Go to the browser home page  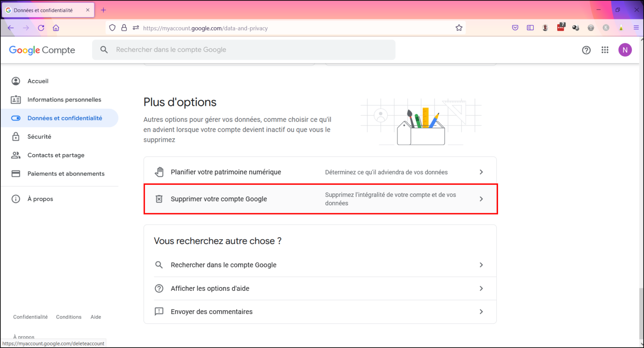click(x=56, y=27)
